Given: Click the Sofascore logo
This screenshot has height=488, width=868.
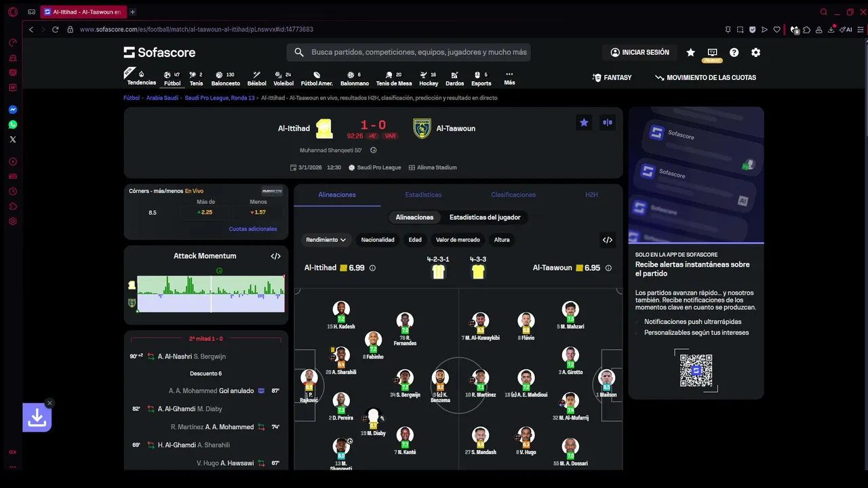Looking at the screenshot, I should click(x=159, y=52).
